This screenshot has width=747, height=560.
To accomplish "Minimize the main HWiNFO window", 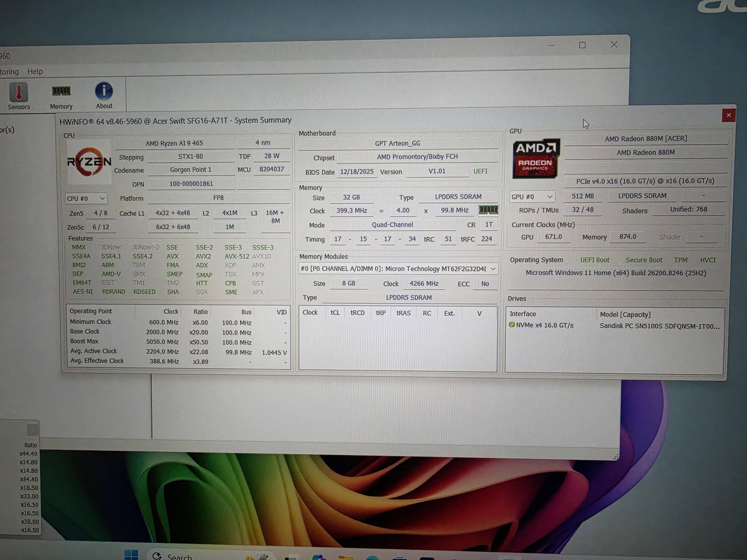I will click(551, 45).
